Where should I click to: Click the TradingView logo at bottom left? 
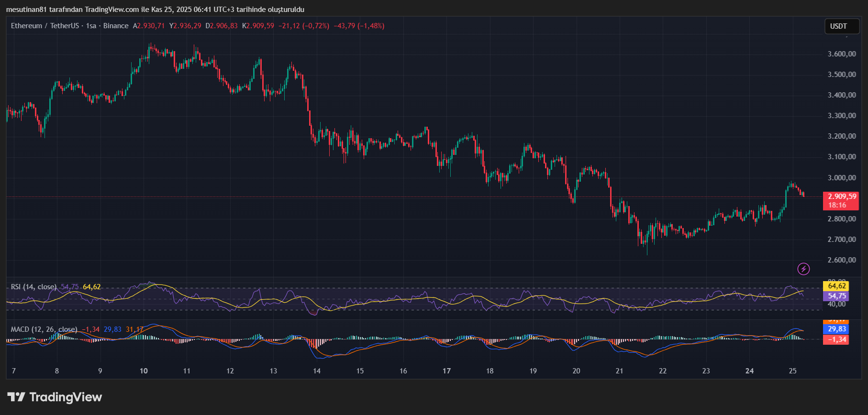55,397
